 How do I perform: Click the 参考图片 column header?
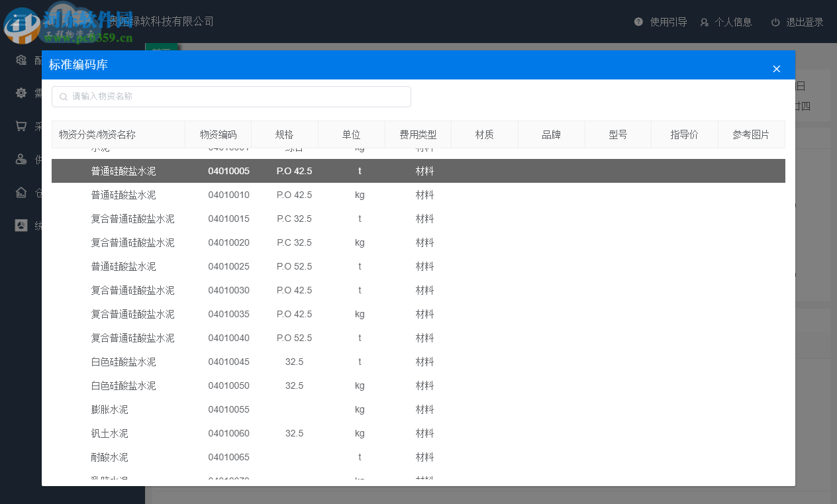click(752, 134)
